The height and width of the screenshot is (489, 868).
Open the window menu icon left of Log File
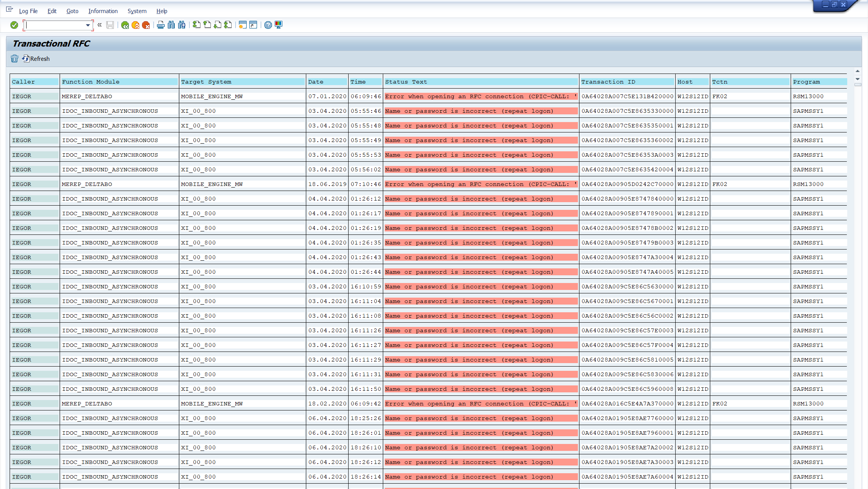[x=10, y=10]
